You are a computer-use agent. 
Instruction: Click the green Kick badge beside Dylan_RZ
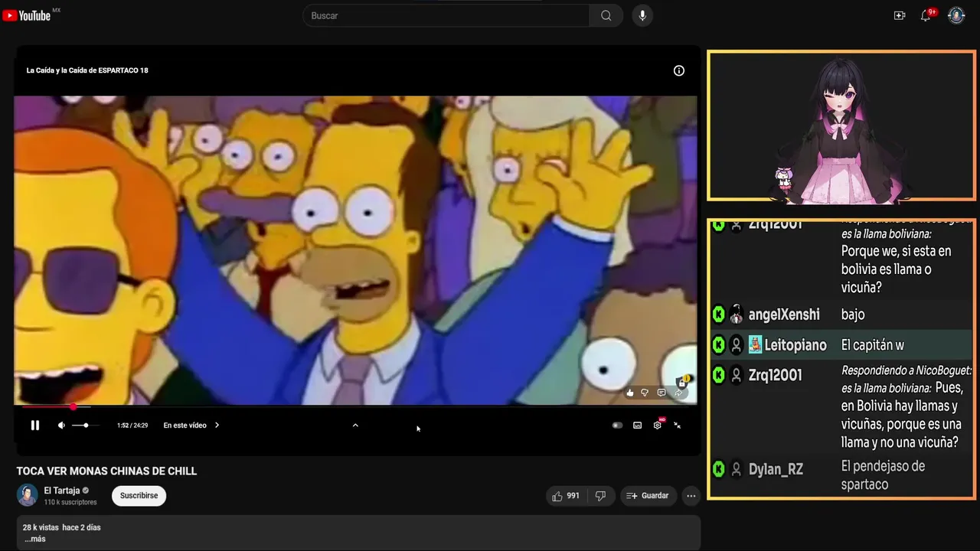(718, 469)
